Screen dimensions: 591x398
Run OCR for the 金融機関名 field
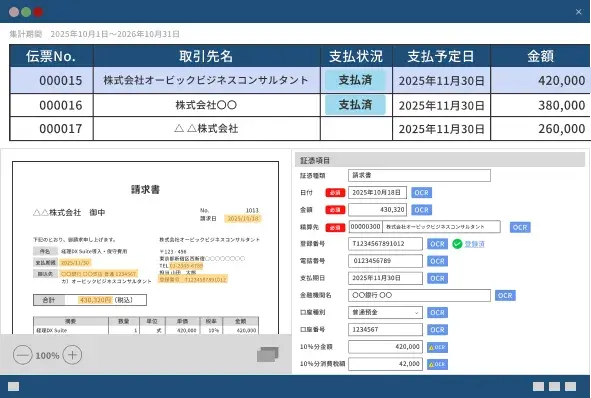[505, 295]
